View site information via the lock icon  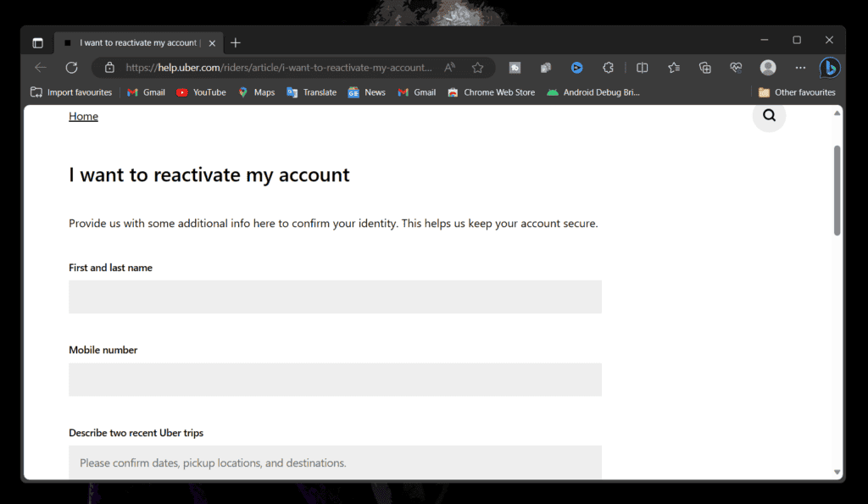[x=107, y=67]
